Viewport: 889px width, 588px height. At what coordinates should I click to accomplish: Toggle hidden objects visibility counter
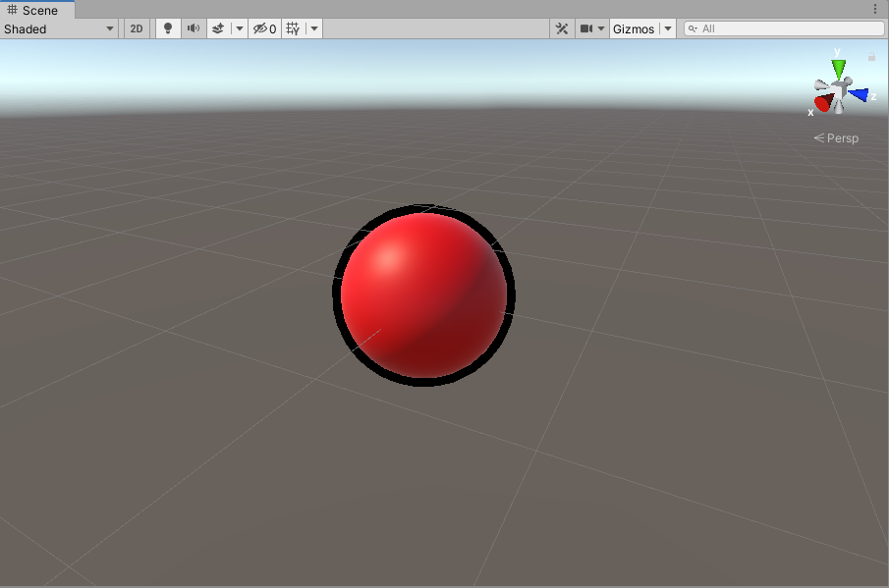pyautogui.click(x=265, y=28)
